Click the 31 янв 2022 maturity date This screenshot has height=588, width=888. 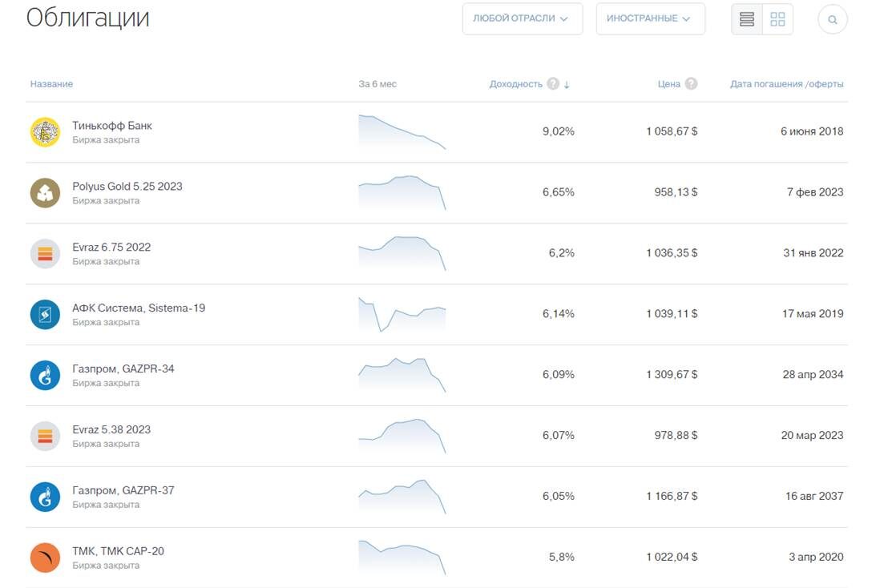[x=813, y=253]
